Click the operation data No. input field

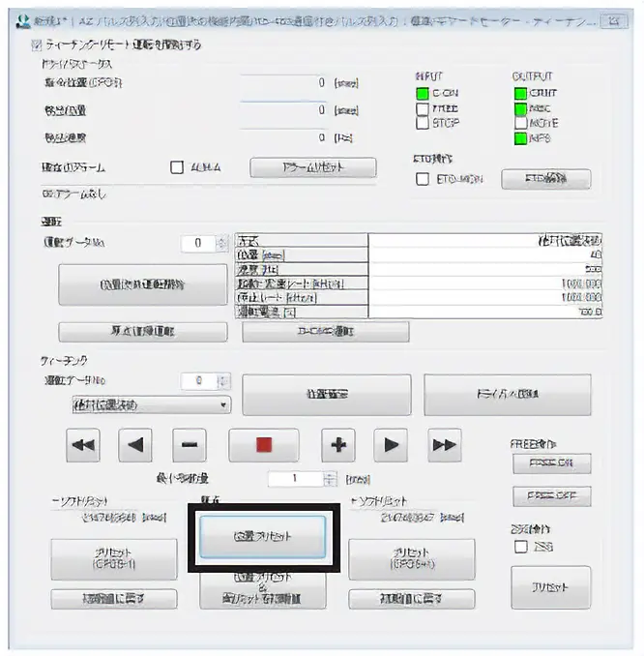pyautogui.click(x=198, y=243)
